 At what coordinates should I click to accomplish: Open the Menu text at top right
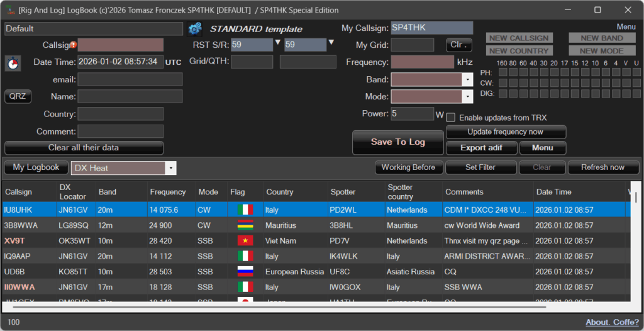click(x=626, y=27)
